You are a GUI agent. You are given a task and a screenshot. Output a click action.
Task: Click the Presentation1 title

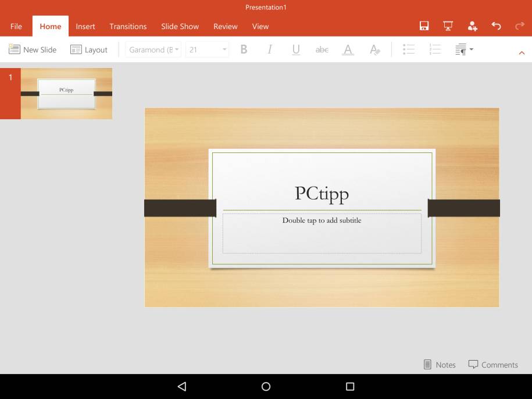(x=266, y=8)
